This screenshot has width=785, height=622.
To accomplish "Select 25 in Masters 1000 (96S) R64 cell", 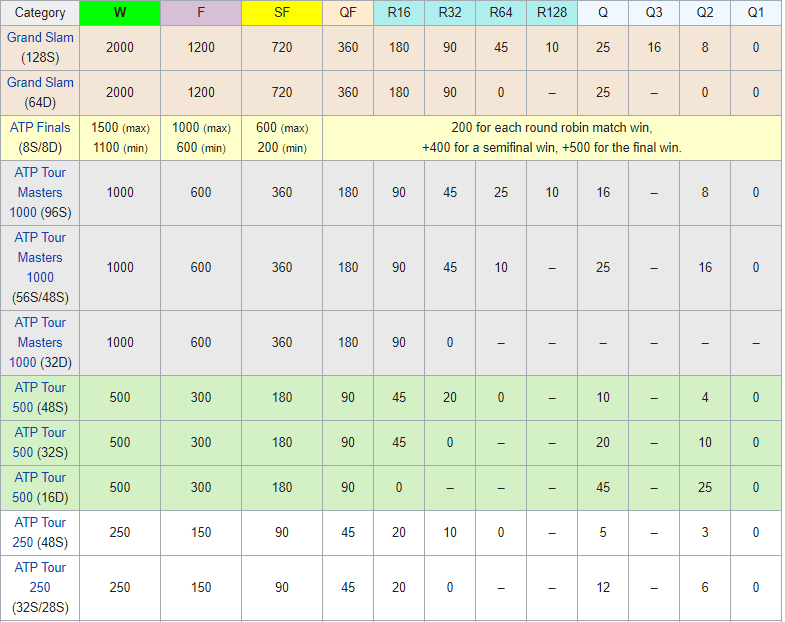I will click(x=501, y=193).
